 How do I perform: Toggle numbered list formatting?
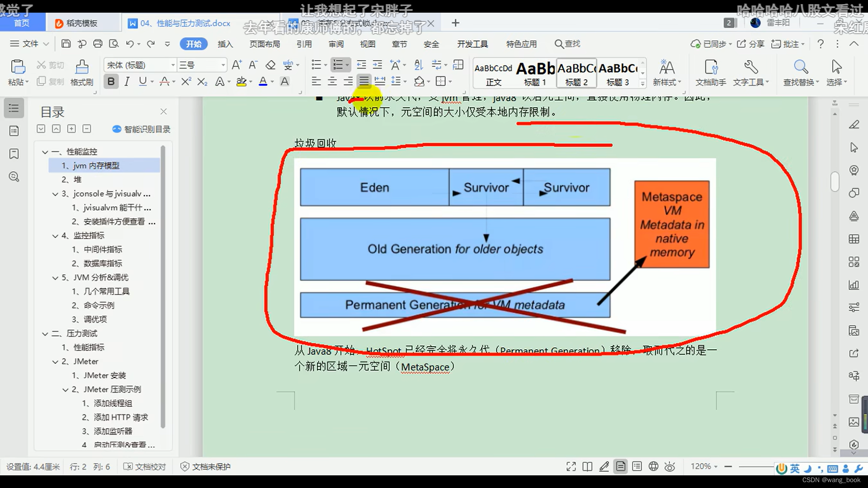tap(338, 65)
